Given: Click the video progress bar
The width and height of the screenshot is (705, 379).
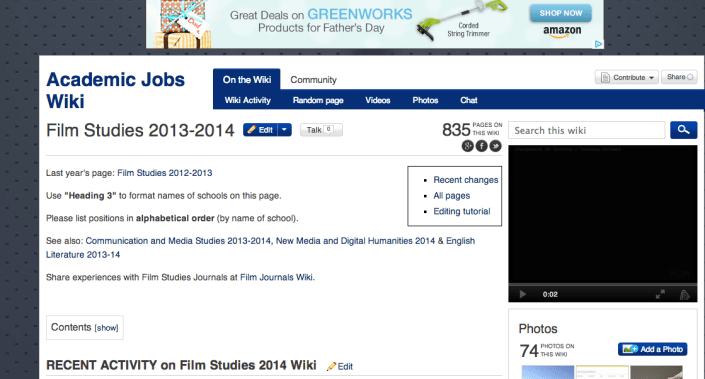Looking at the screenshot, I should (602, 285).
